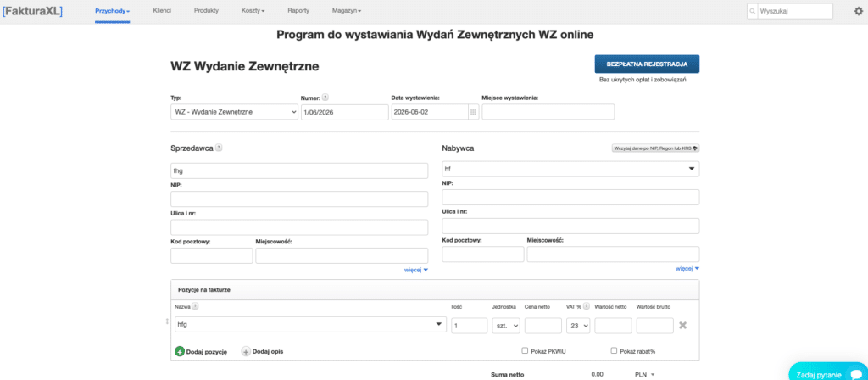Expand więcej under Nabywca
868x380 pixels.
[687, 269]
